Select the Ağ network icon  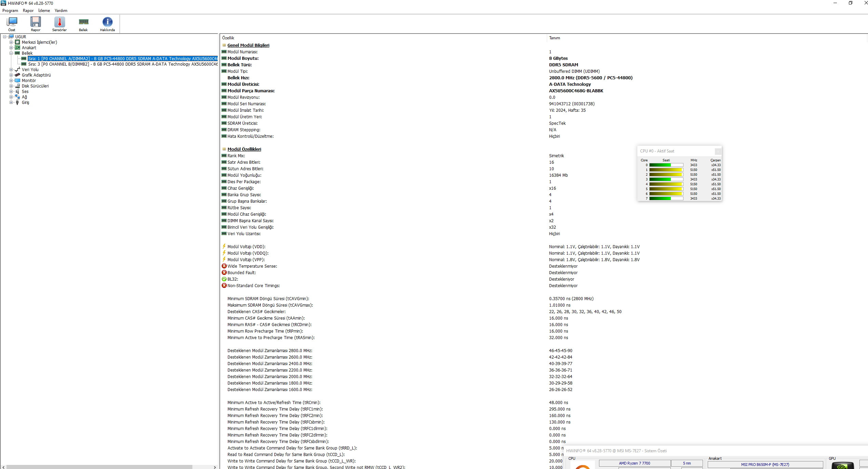(x=17, y=97)
